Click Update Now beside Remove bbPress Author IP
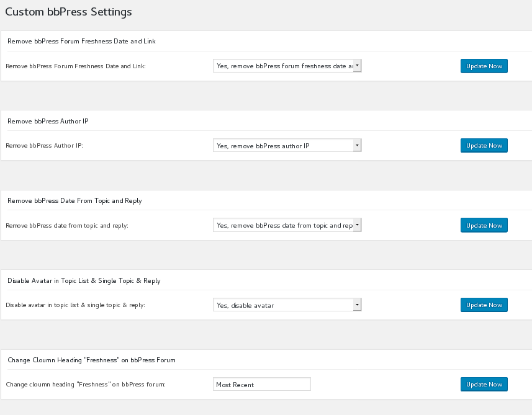 click(x=484, y=145)
